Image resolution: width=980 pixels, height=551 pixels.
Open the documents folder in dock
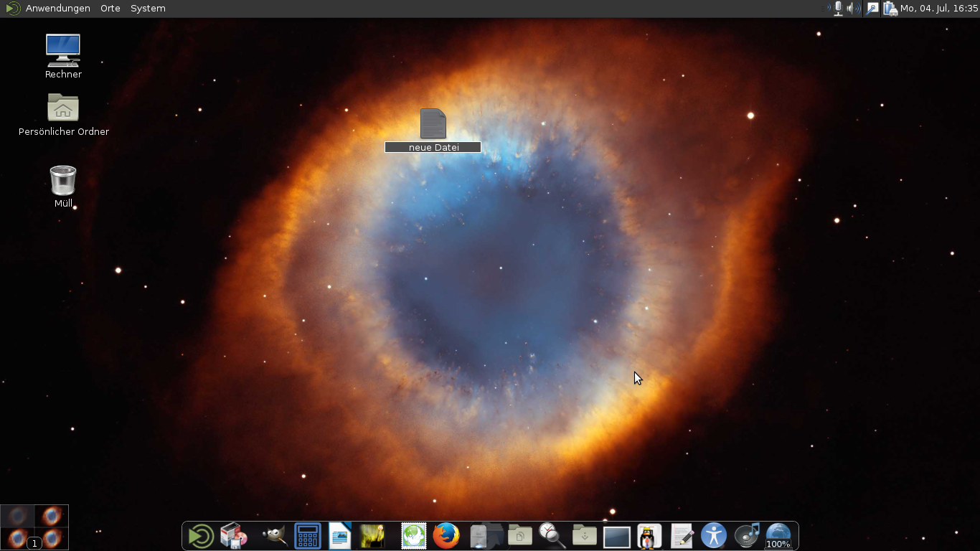tap(519, 534)
